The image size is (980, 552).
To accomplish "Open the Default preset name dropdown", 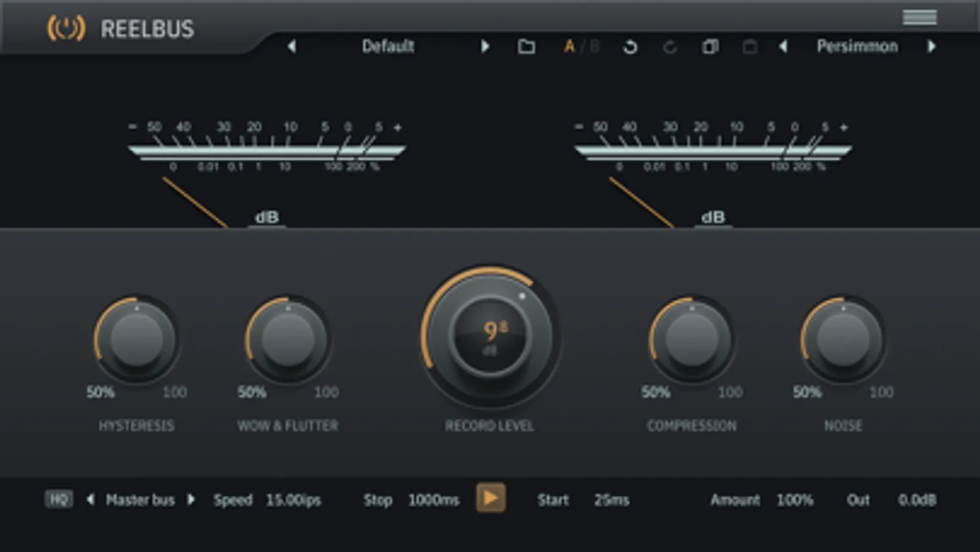I will 388,46.
